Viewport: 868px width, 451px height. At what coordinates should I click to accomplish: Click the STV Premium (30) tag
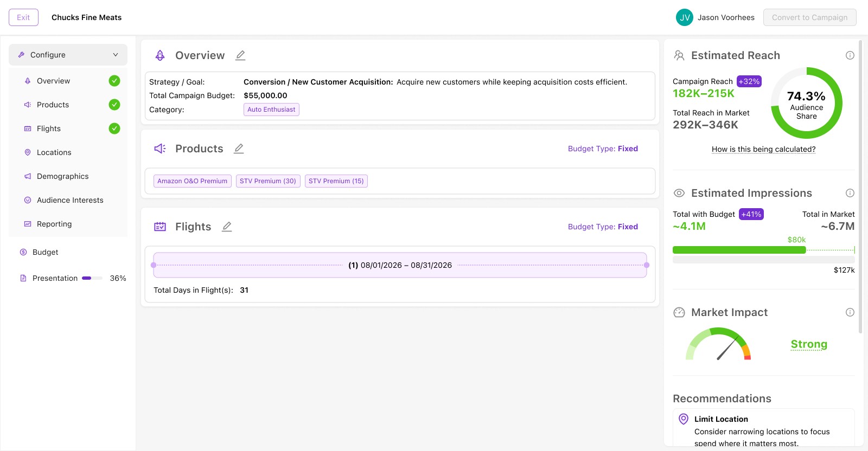pyautogui.click(x=268, y=181)
